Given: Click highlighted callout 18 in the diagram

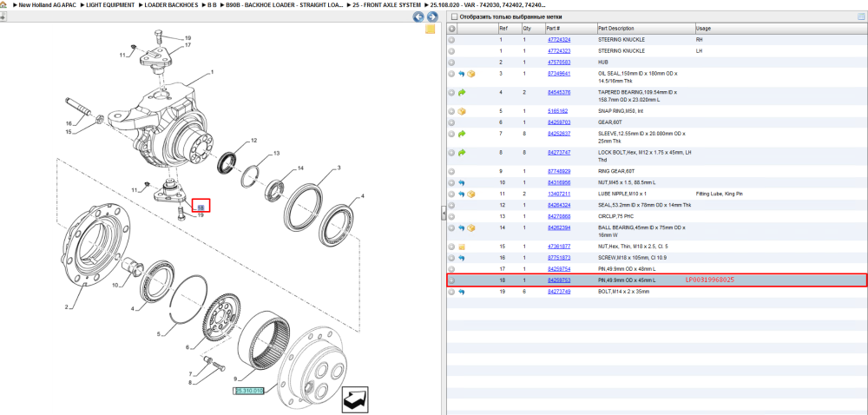Looking at the screenshot, I should tap(201, 207).
